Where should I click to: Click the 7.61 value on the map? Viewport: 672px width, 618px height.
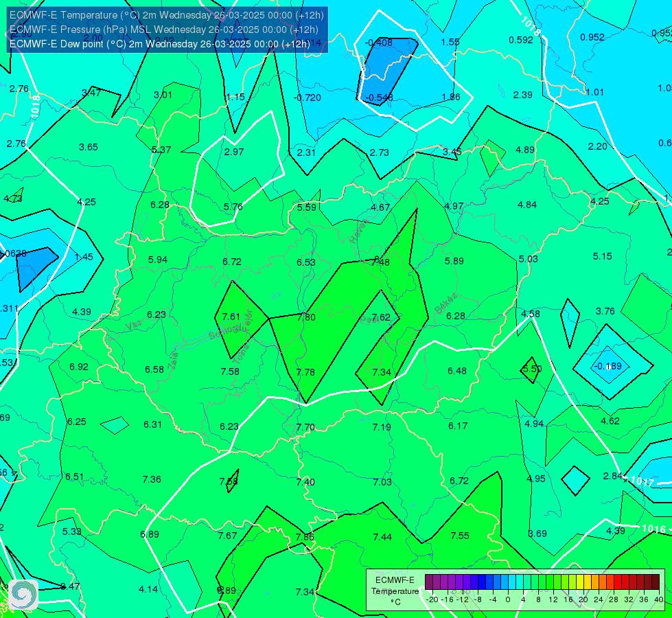coord(231,317)
